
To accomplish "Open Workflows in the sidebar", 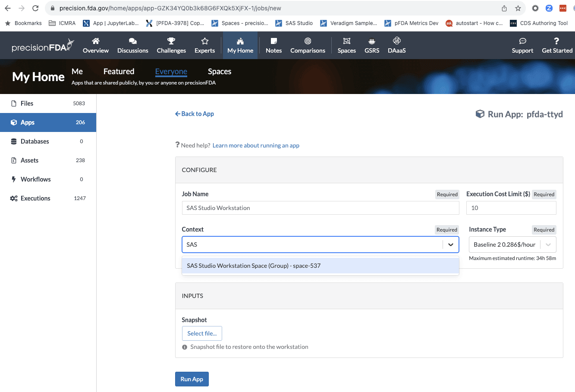I will point(48,179).
